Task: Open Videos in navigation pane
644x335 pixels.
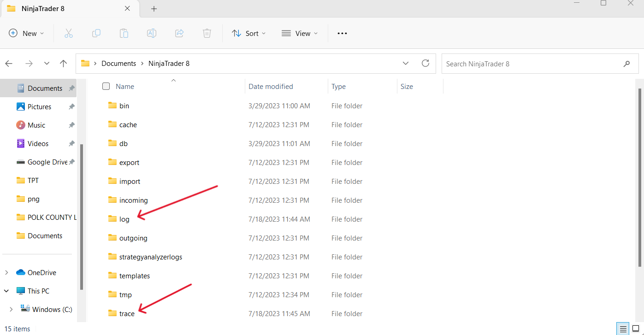Action: tap(38, 143)
